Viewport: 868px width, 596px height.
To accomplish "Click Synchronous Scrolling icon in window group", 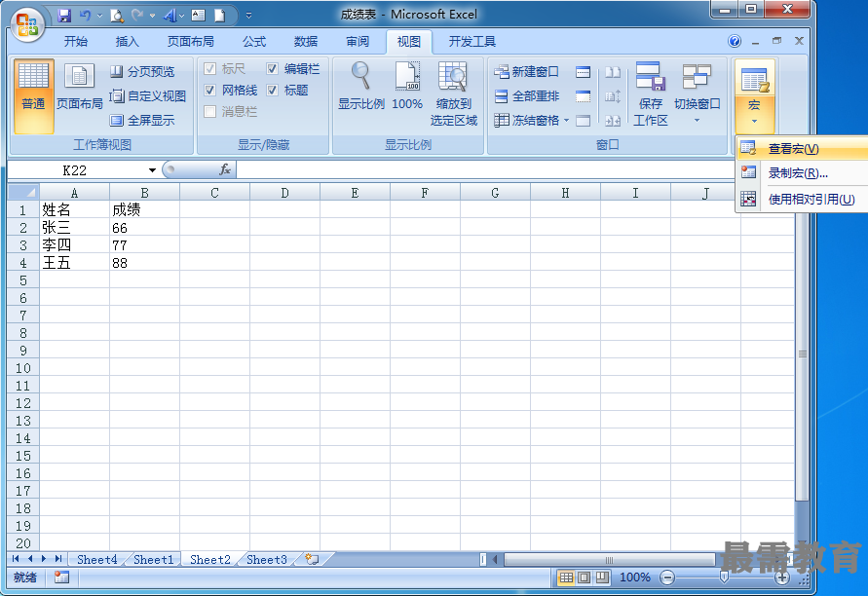I will tap(612, 96).
